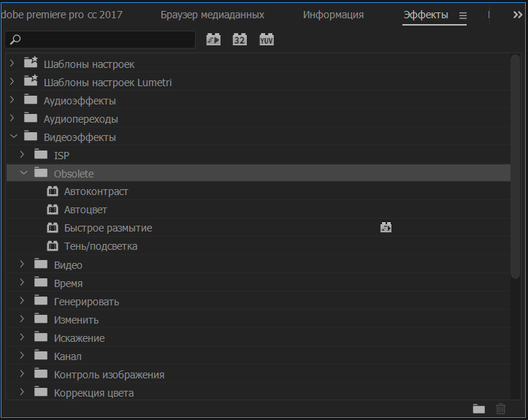Toggle the 32-bit Color effects filter
The width and height of the screenshot is (528, 420).
(240, 39)
